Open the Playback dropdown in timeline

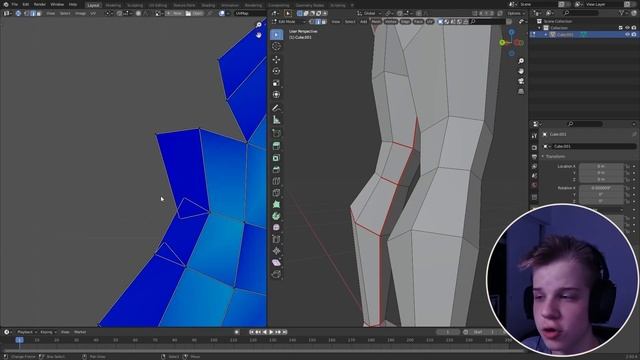(x=27, y=332)
